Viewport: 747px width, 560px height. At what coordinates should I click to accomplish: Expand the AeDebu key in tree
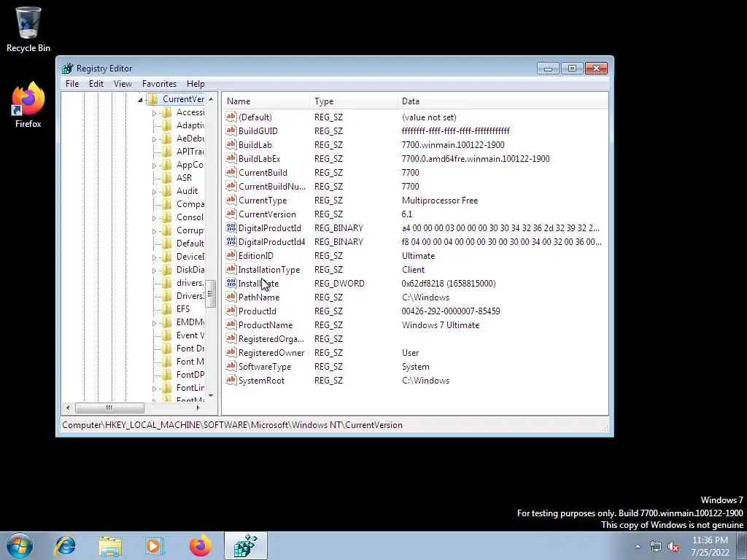[154, 139]
